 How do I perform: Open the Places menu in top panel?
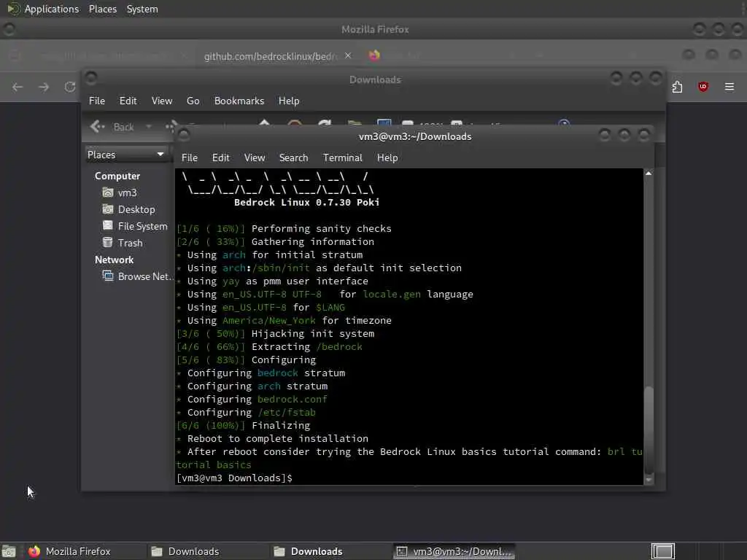102,9
